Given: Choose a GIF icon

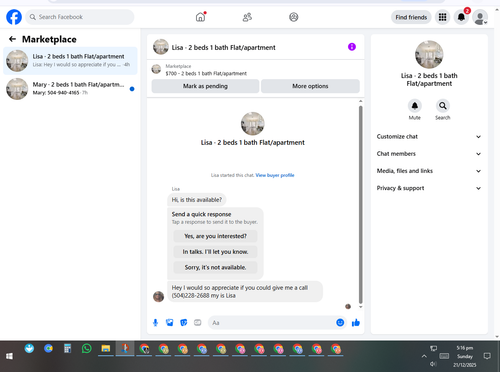Looking at the screenshot, I should point(198,323).
